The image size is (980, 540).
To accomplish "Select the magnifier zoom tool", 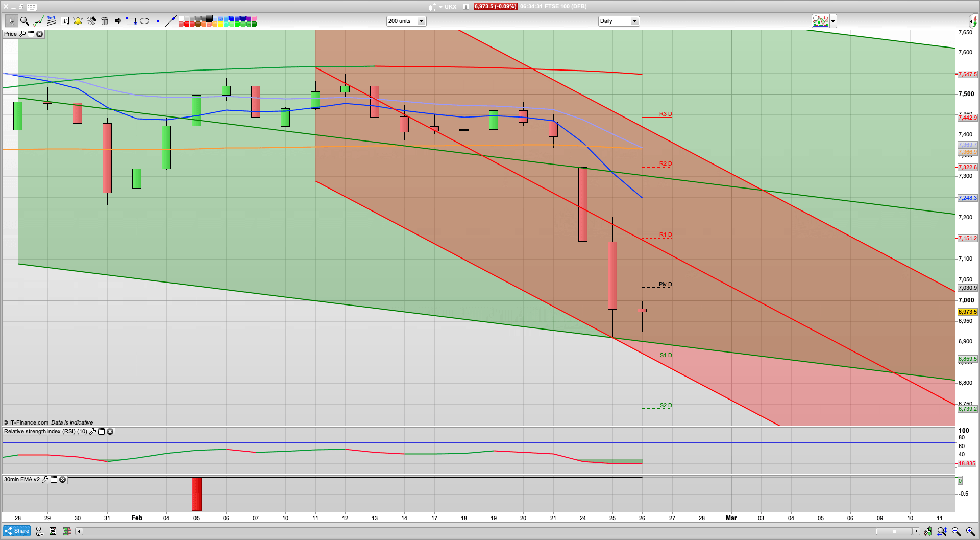I will point(24,21).
